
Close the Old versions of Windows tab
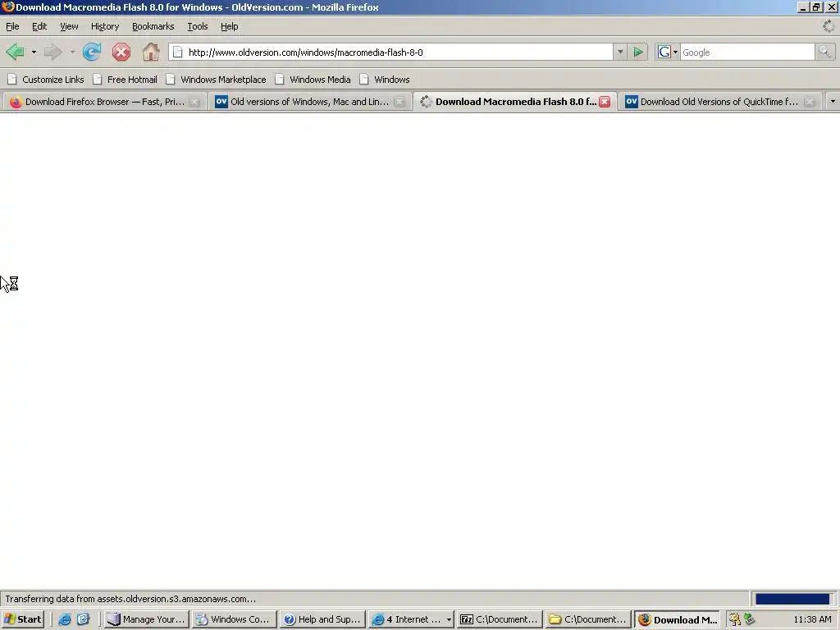(399, 102)
